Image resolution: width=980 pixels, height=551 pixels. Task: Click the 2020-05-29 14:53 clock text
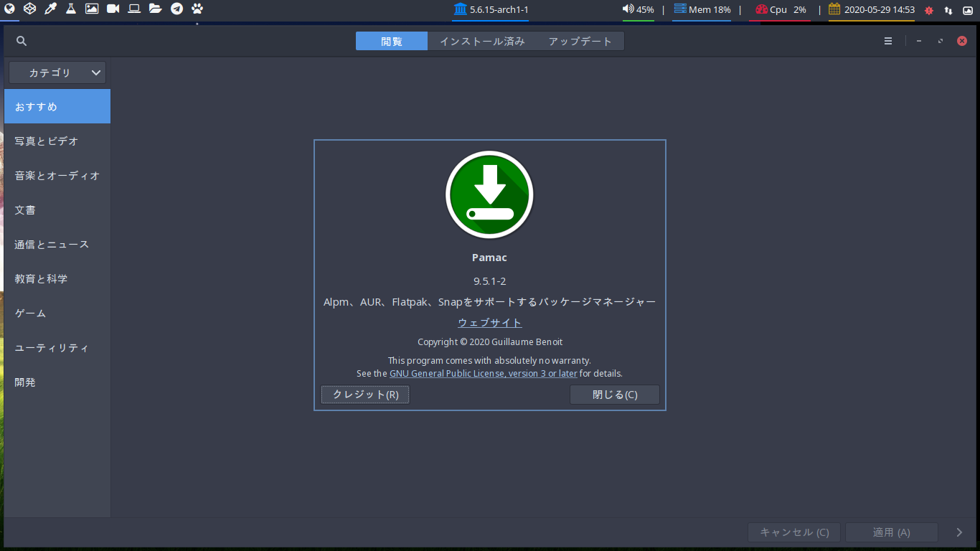pyautogui.click(x=880, y=9)
